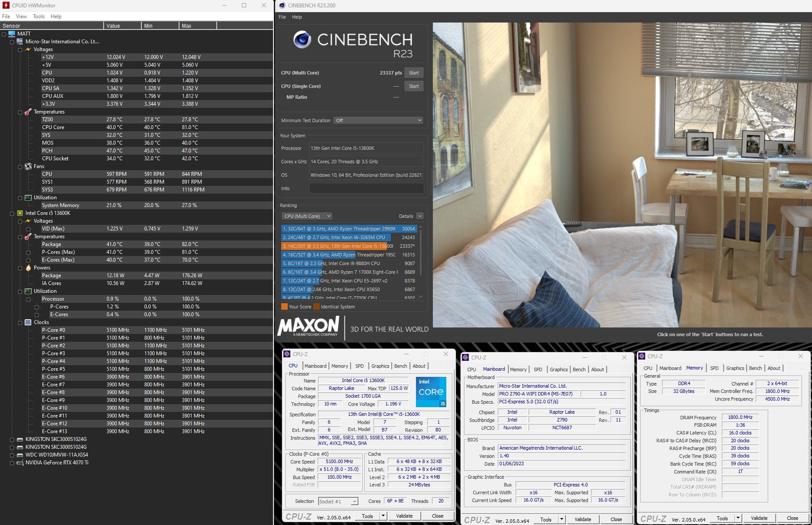Click the Max column header in HWMonitor

198,26
